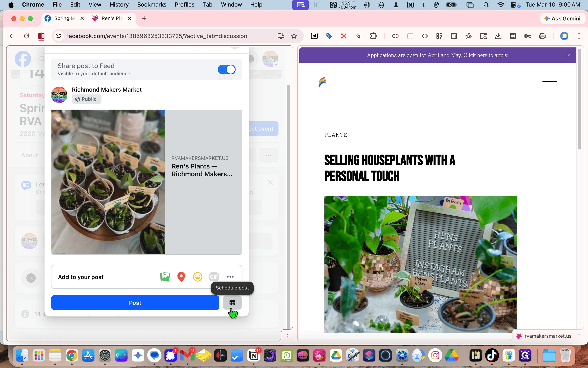Click the Facebook URL address bar
Screen dimensions: 588x368
[x=157, y=36]
